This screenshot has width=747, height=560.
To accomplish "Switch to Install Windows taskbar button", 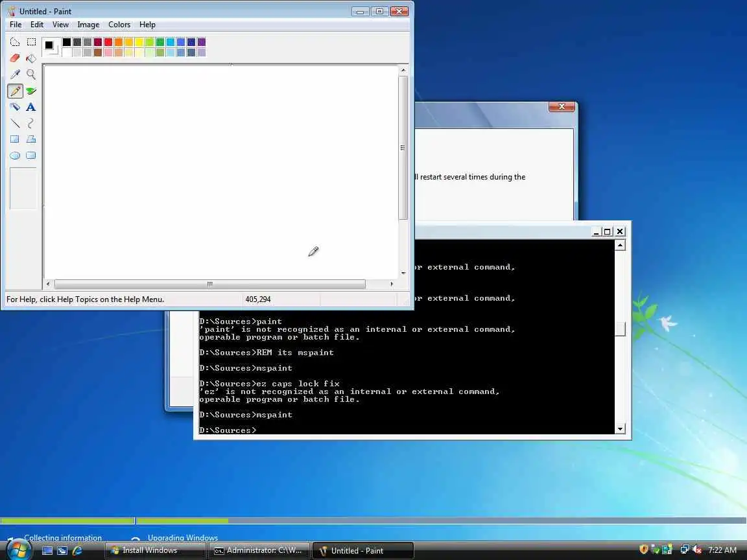I will pyautogui.click(x=156, y=550).
